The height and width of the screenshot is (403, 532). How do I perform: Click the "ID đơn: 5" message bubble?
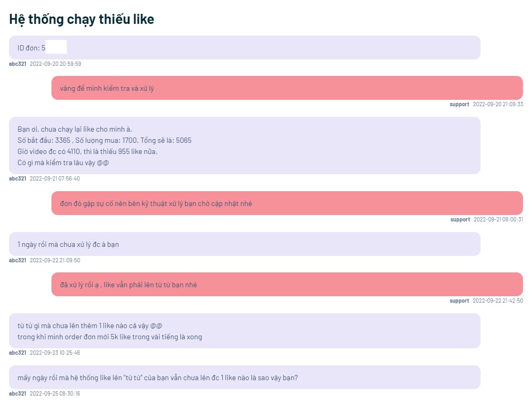click(31, 48)
